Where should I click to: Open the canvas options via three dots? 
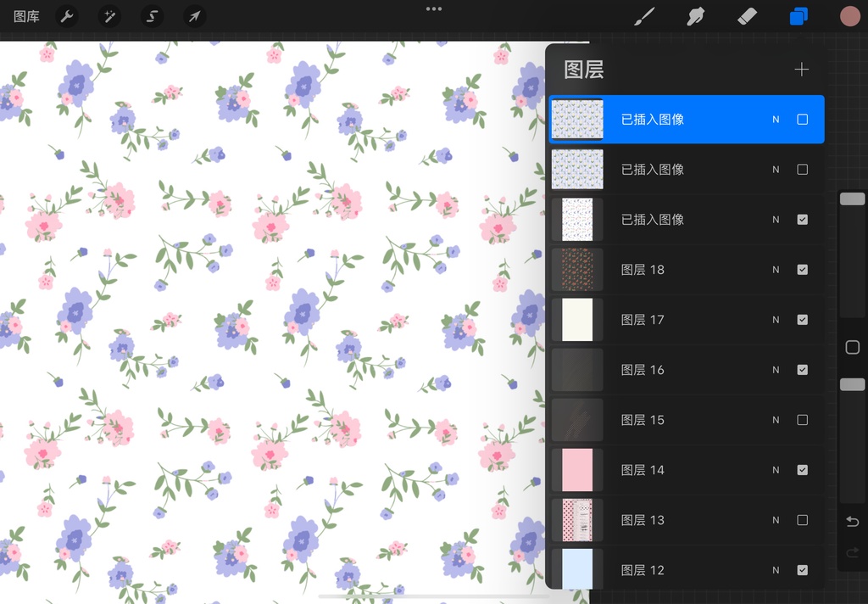tap(434, 8)
